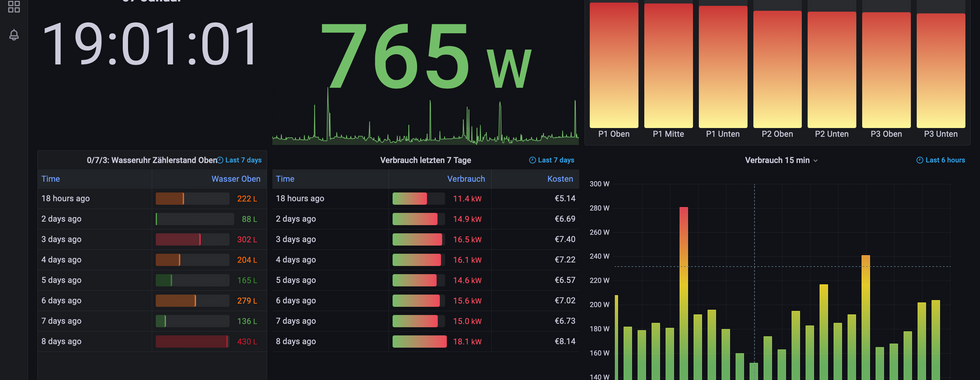Click the 765 W power reading
Viewport: 980px width, 380px height.
coord(426,56)
